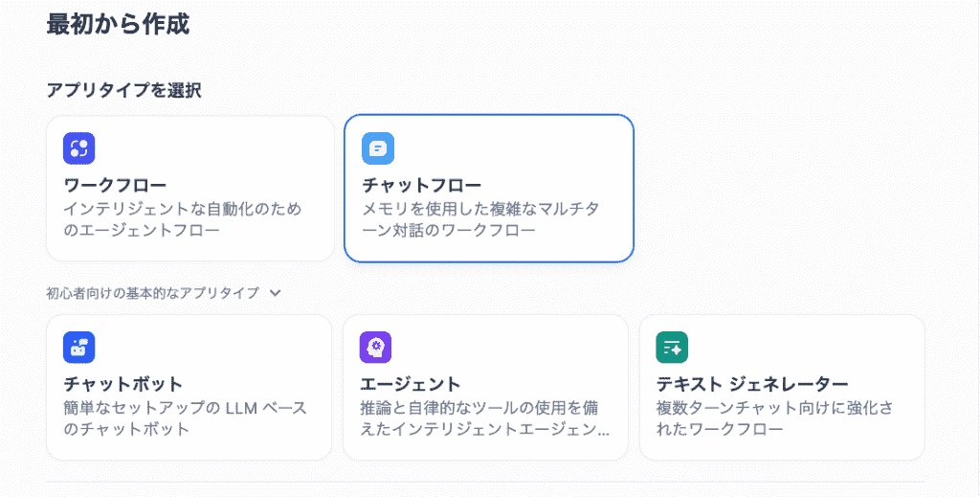Click the Text Generator (テキスト ジェネレーター) icon
Image resolution: width=980 pixels, height=497 pixels.
[x=672, y=348]
